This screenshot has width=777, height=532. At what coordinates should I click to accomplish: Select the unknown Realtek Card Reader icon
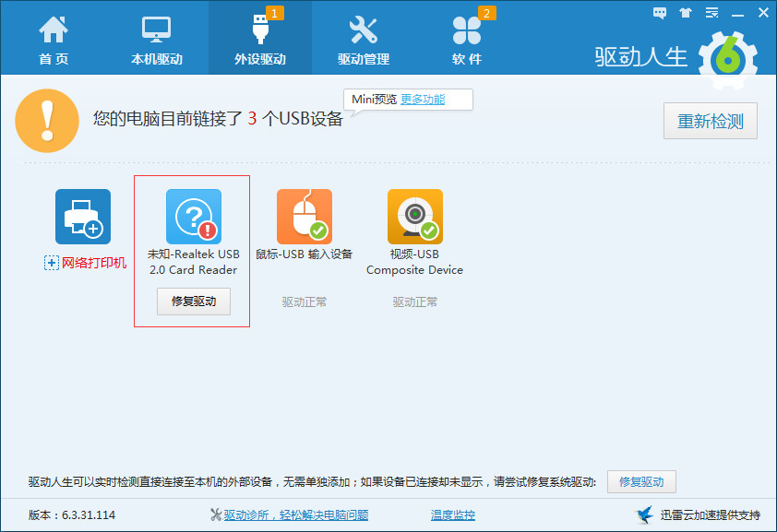pos(194,217)
